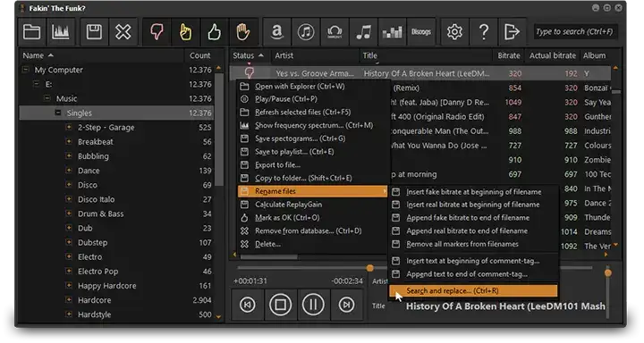Select Save spectograms menu entry
Viewport: 644px width, 343px height.
click(313, 138)
